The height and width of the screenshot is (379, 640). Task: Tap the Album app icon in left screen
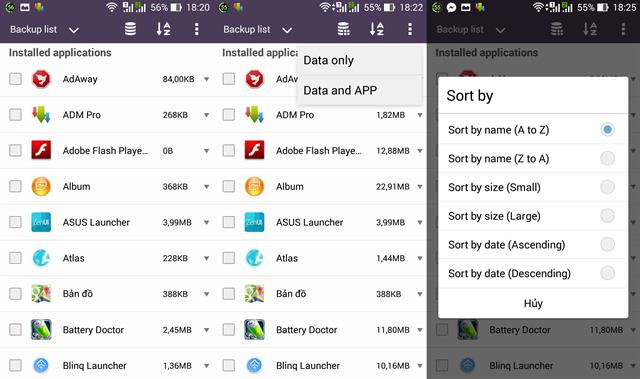tap(41, 186)
